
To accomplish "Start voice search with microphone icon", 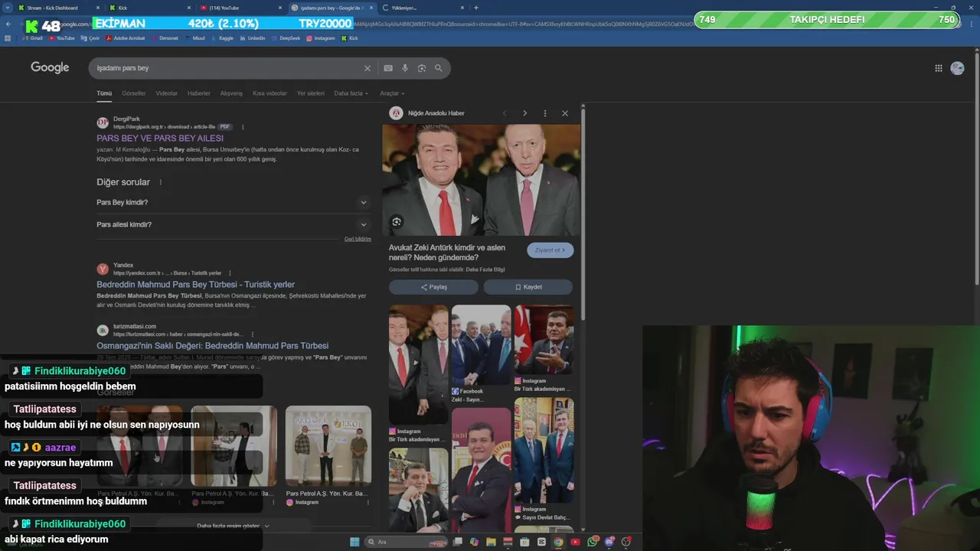I will (405, 68).
